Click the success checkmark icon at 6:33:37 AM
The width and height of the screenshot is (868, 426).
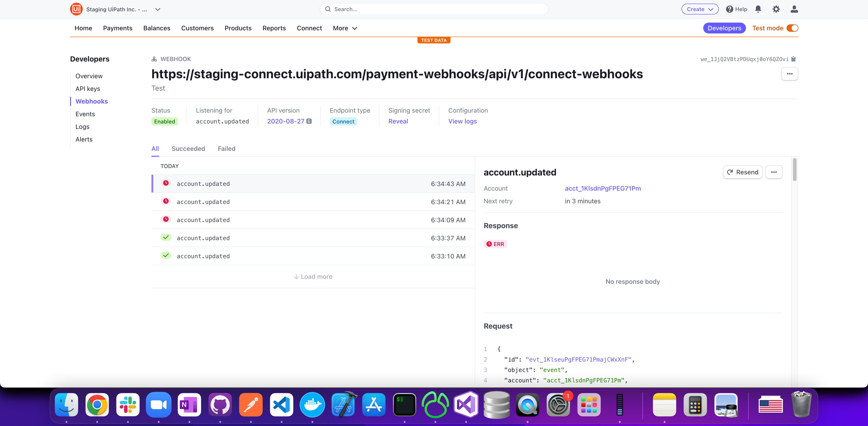pos(166,237)
